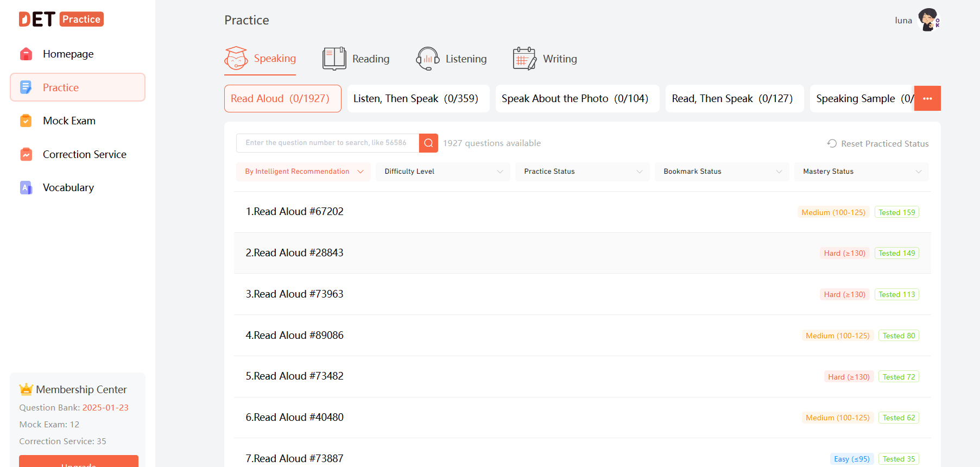The width and height of the screenshot is (980, 467).
Task: Click the DET Practice logo
Action: click(61, 19)
